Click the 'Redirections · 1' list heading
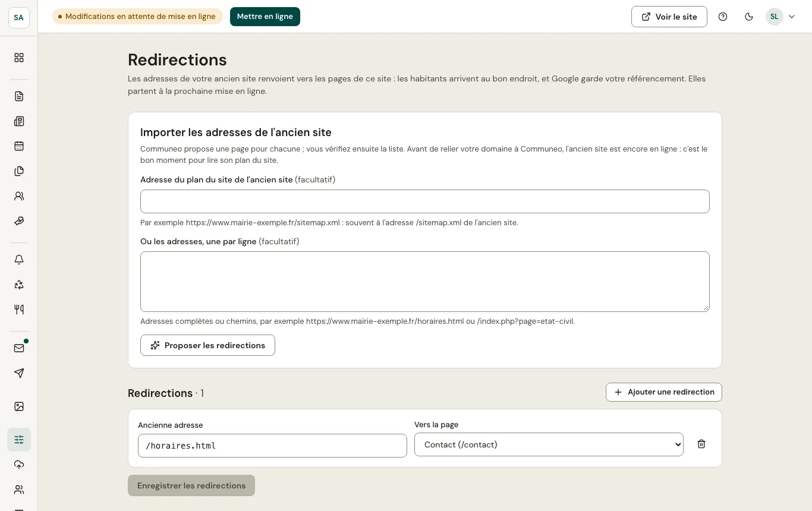The image size is (812, 511). 166,393
